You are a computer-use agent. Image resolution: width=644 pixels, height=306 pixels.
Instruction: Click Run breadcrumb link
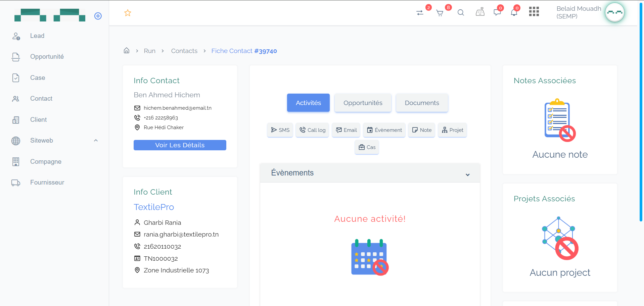coord(150,51)
